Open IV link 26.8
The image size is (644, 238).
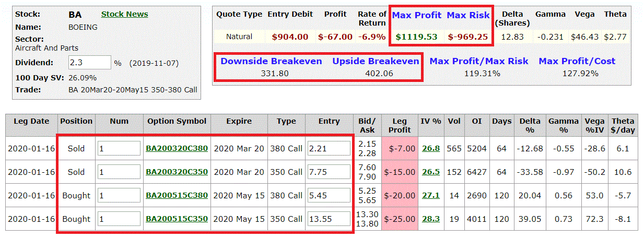431,148
